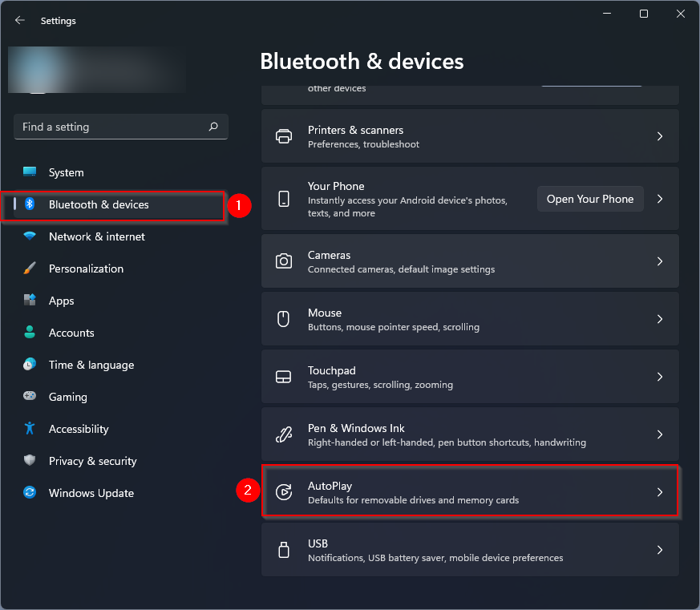Image resolution: width=700 pixels, height=610 pixels.
Task: Click the Privacy shield icon
Action: pos(30,460)
